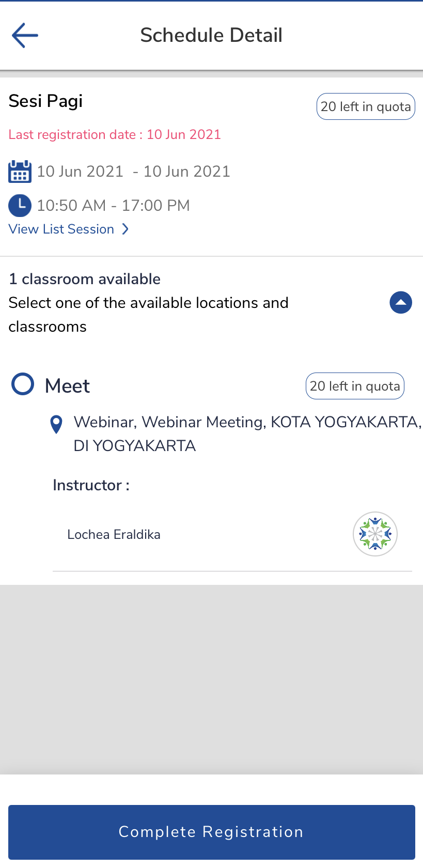Tap the instructor's circular avatar logo
The width and height of the screenshot is (423, 868).
click(375, 534)
